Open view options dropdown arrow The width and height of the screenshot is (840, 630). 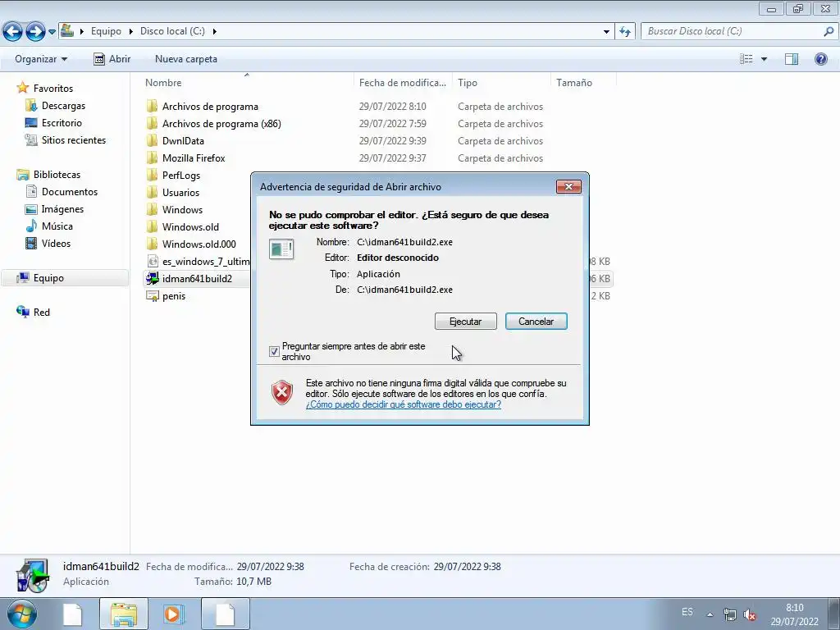coord(764,59)
